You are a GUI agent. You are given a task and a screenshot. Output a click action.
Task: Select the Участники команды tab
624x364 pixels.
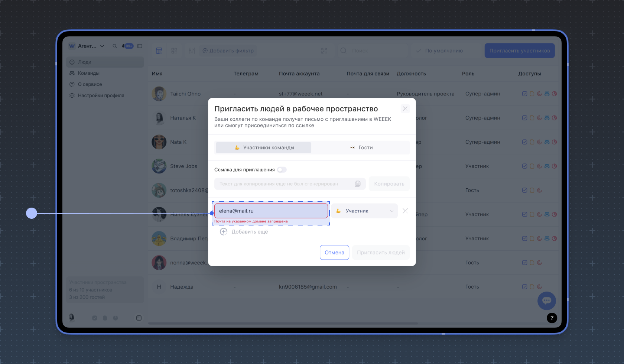point(264,147)
